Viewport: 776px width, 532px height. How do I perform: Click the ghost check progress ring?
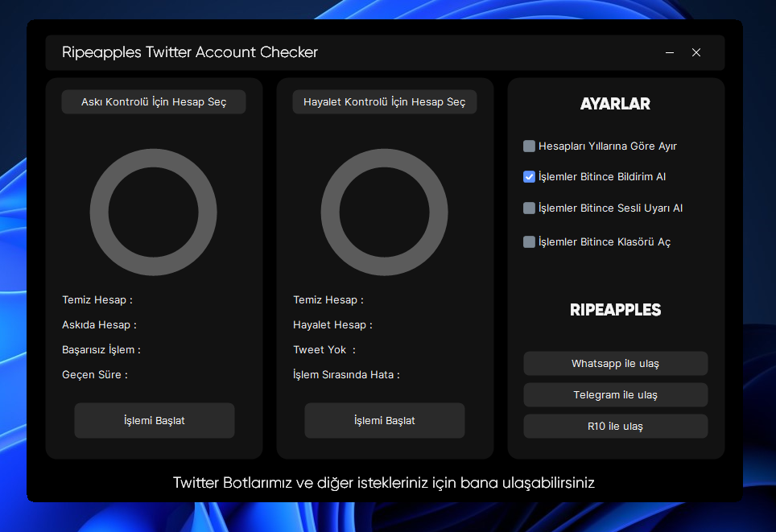click(x=385, y=212)
